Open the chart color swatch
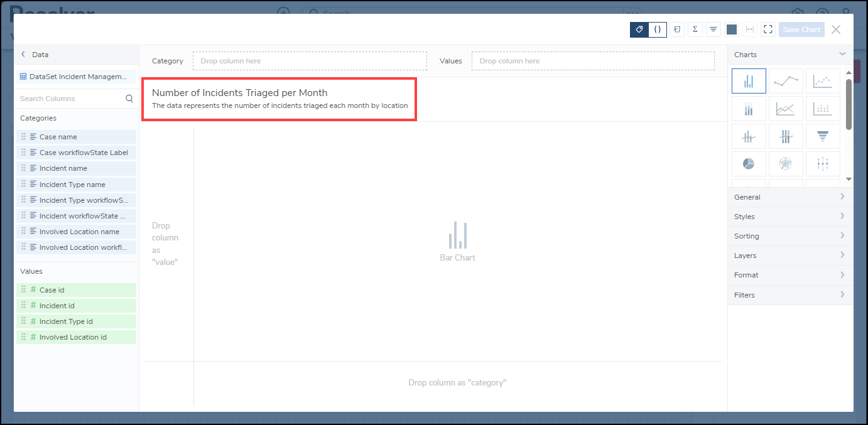This screenshot has height=425, width=868. pyautogui.click(x=732, y=30)
